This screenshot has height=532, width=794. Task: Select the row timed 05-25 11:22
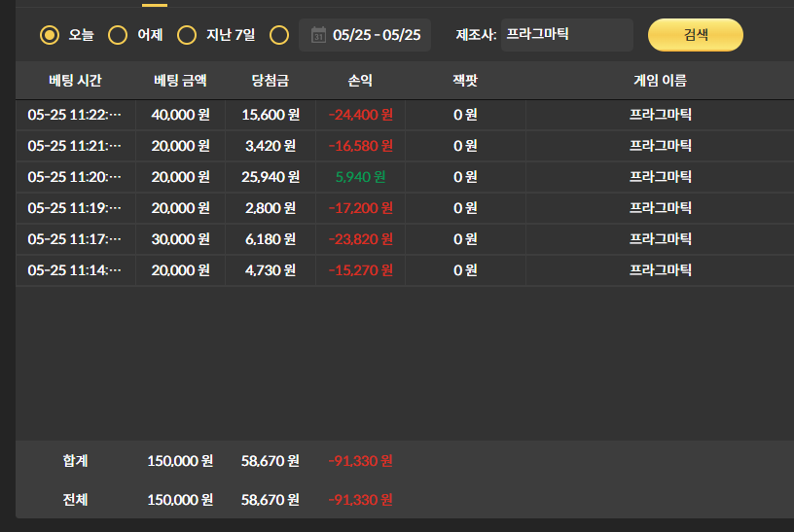pyautogui.click(x=405, y=115)
